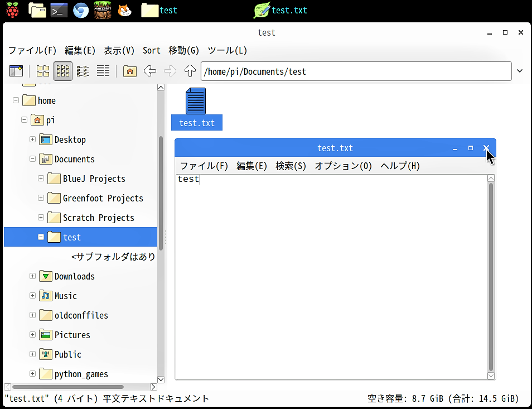The image size is (532, 409).
Task: Expand the Scratch Projects tree node
Action: [41, 217]
